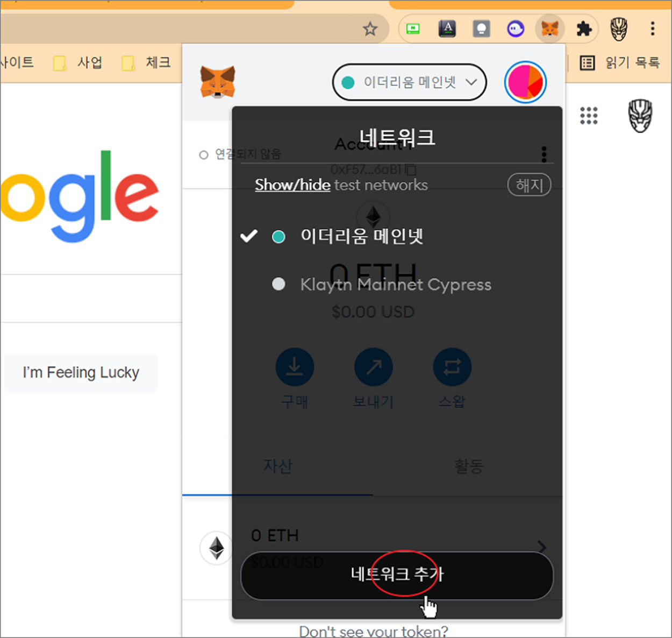The width and height of the screenshot is (672, 638).
Task: Click I'm Feeling Lucky button
Action: coord(81,373)
